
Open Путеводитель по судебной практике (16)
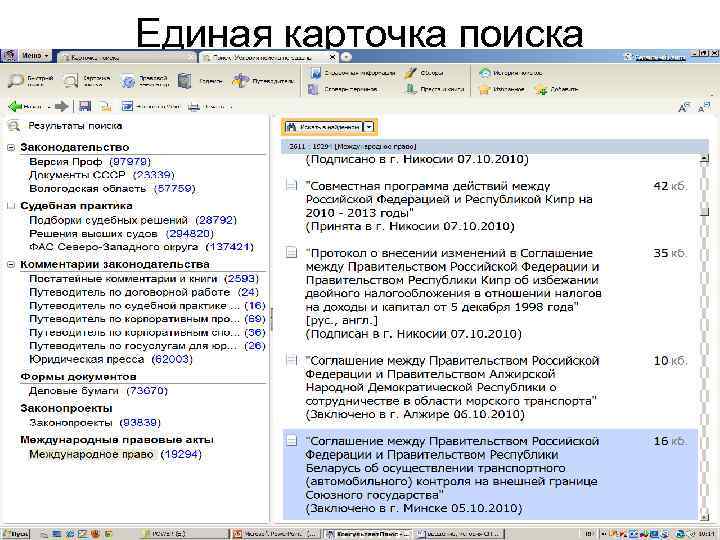click(147, 305)
